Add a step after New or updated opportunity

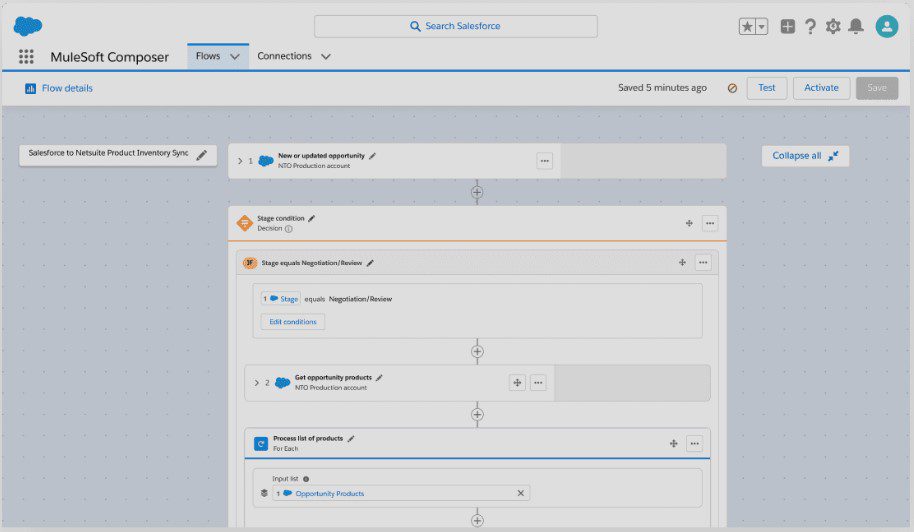[477, 192]
